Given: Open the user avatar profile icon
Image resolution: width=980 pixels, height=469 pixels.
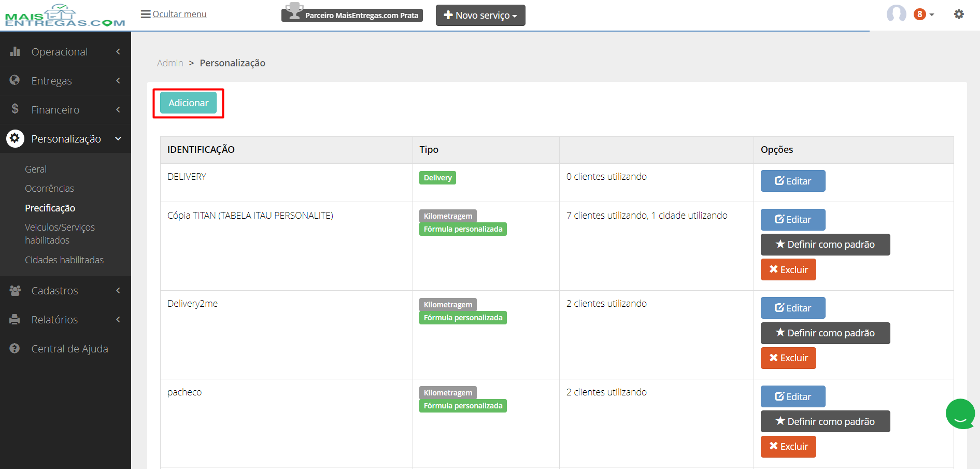Looking at the screenshot, I should (896, 14).
